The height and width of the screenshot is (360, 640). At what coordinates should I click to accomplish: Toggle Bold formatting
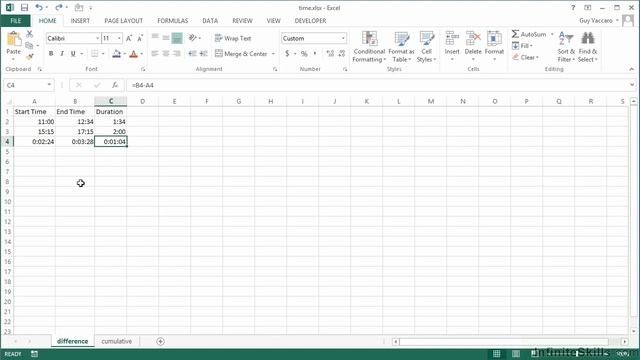click(x=51, y=53)
